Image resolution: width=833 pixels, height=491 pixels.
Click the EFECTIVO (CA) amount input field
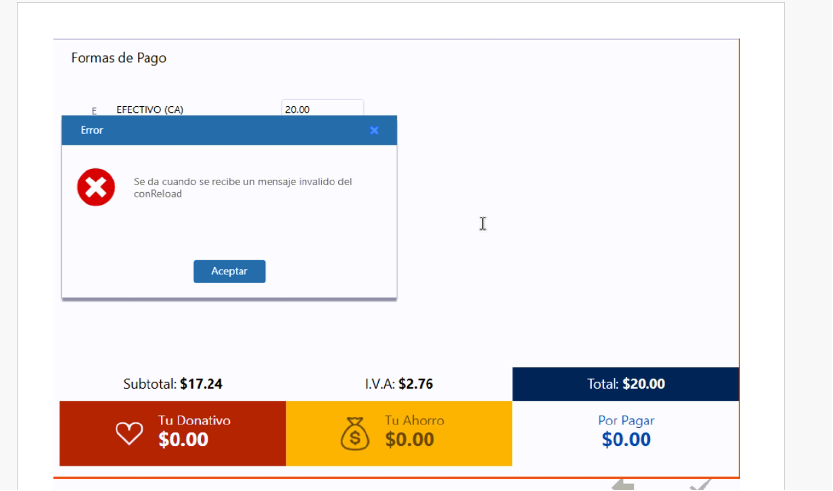321,109
